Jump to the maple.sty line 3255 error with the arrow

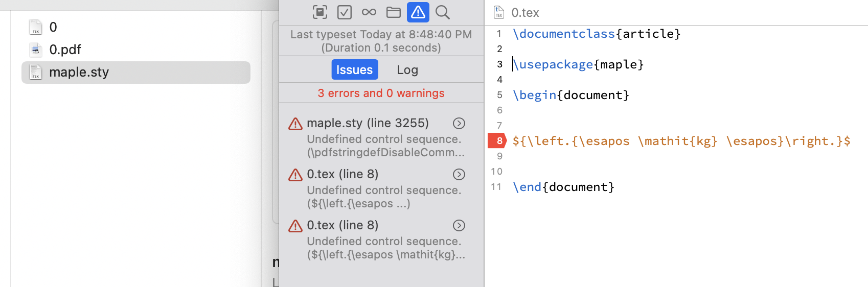click(459, 123)
